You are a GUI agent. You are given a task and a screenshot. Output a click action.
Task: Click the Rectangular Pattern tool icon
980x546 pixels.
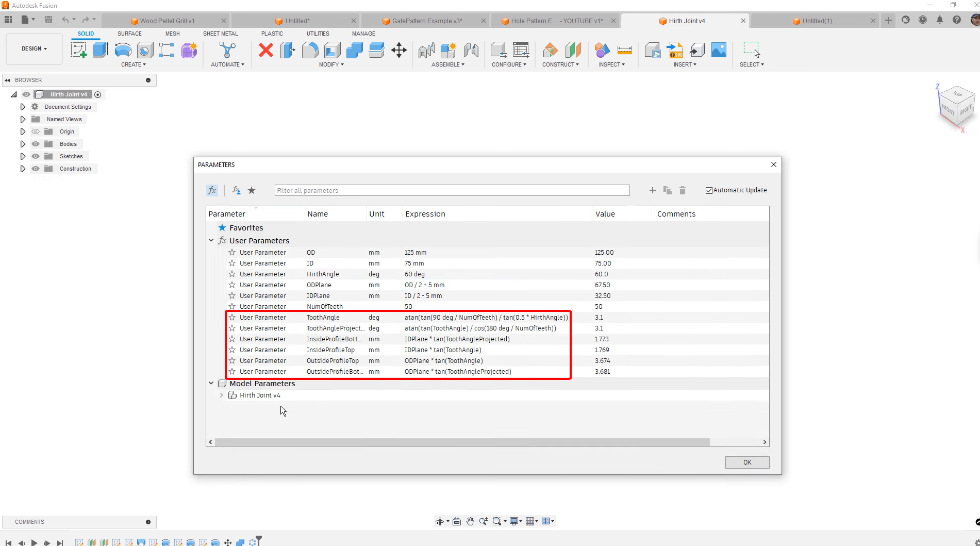click(167, 50)
